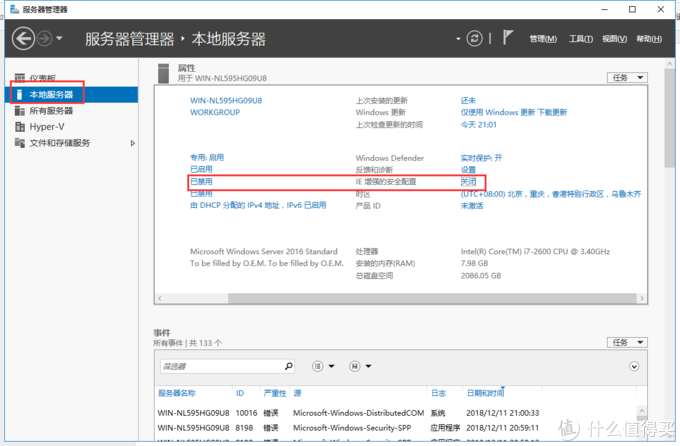Click the 设置 feedback link
Viewport: 680px width, 446px height.
tap(468, 170)
